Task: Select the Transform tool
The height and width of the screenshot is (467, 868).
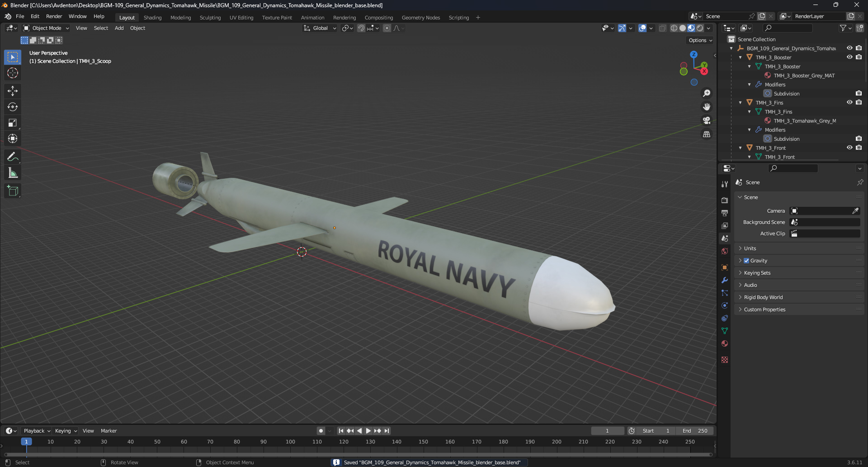Action: coord(13,138)
